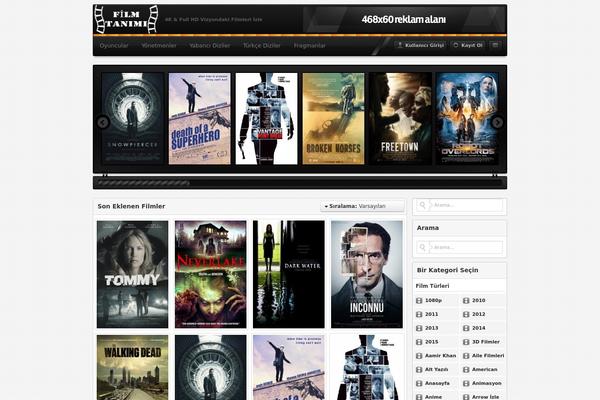
Task: Open the Yabancı Diziler menu item
Action: pos(210,46)
